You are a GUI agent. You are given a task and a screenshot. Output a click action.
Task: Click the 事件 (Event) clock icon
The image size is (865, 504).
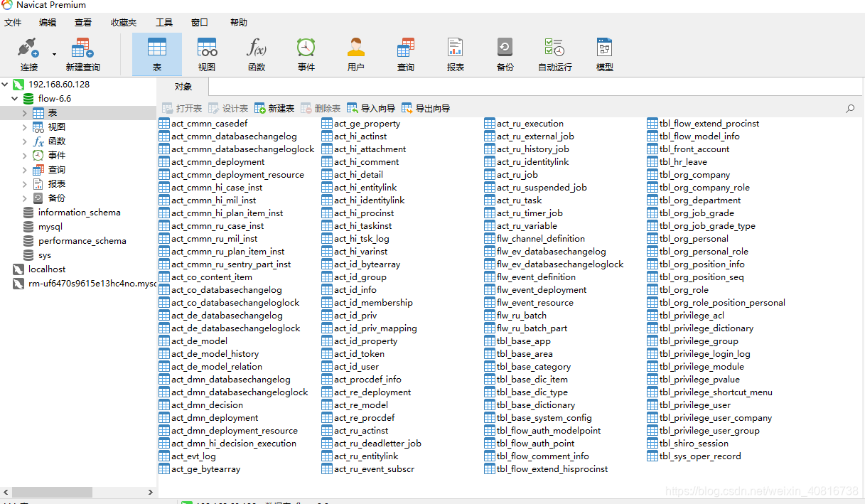pyautogui.click(x=306, y=55)
